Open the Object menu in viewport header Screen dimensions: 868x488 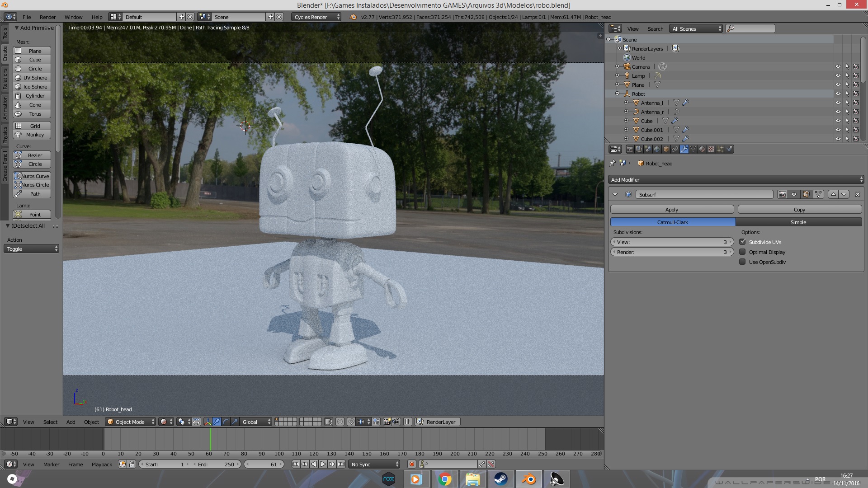(x=91, y=422)
